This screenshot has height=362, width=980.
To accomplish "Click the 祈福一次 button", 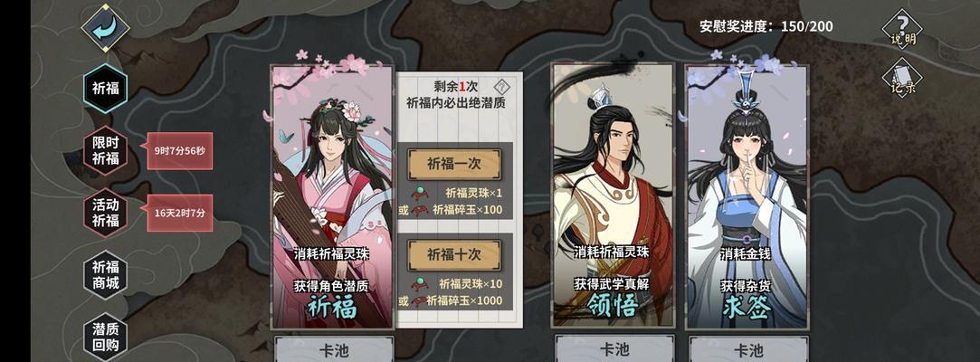I will pos(454,165).
